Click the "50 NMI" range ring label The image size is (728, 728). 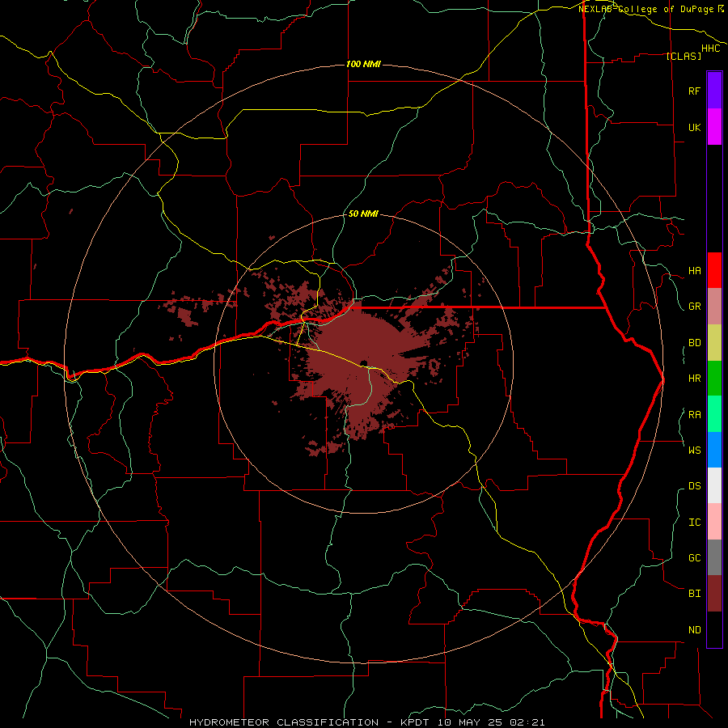point(363,214)
